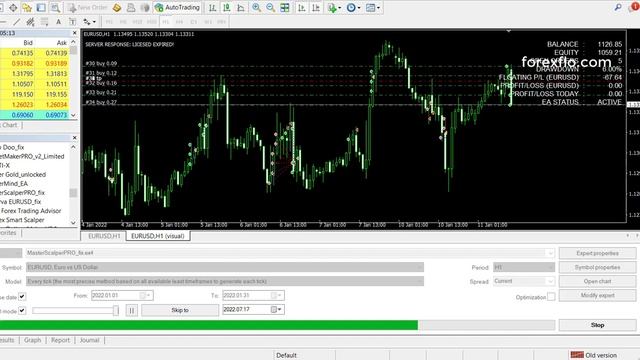The width and height of the screenshot is (640, 360).
Task: Open the Graph tab in tester
Action: click(x=32, y=340)
